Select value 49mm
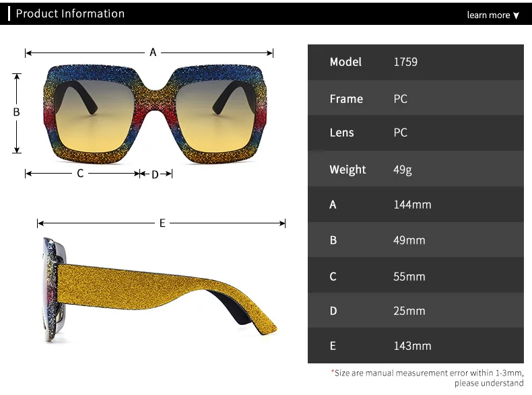Viewport: 532px width, 395px height. [x=409, y=240]
